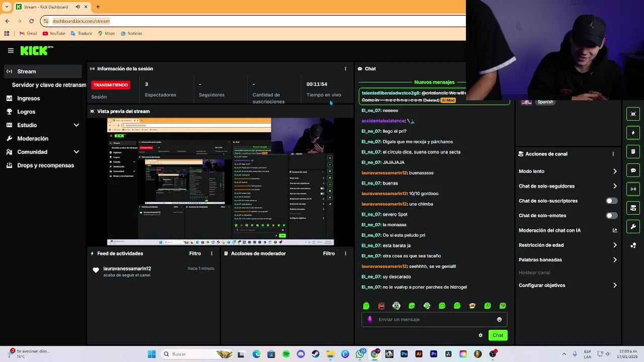Open the emoji picker in chat input
Viewport: 644px width, 362px height.
click(x=499, y=319)
